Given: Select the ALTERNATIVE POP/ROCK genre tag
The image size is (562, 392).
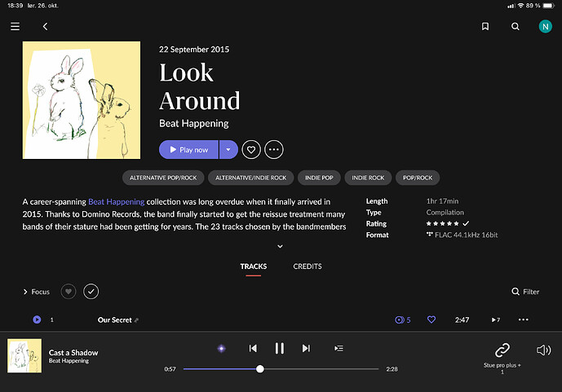Looking at the screenshot, I should (x=163, y=178).
